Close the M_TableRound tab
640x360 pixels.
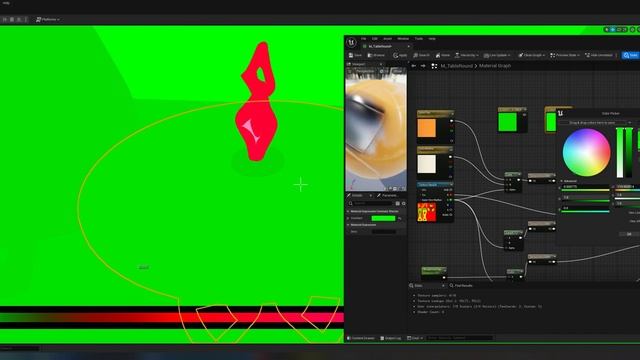(409, 47)
